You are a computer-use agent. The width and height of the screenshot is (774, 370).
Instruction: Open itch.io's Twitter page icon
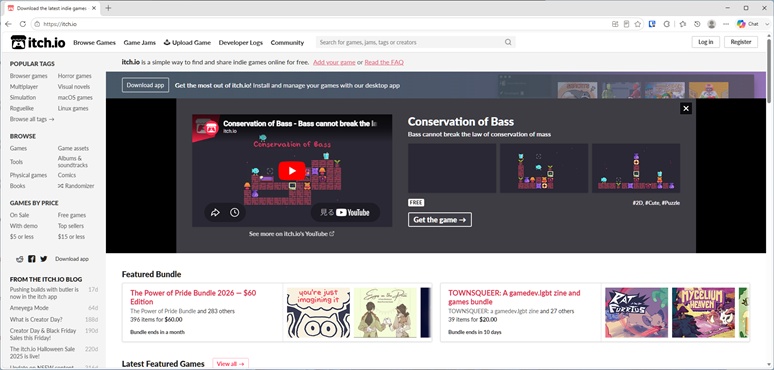(44, 259)
